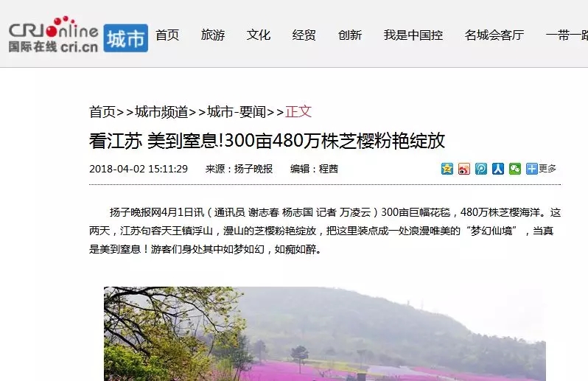Visit the 创新 navigation section
The width and height of the screenshot is (588, 381).
pyautogui.click(x=350, y=35)
